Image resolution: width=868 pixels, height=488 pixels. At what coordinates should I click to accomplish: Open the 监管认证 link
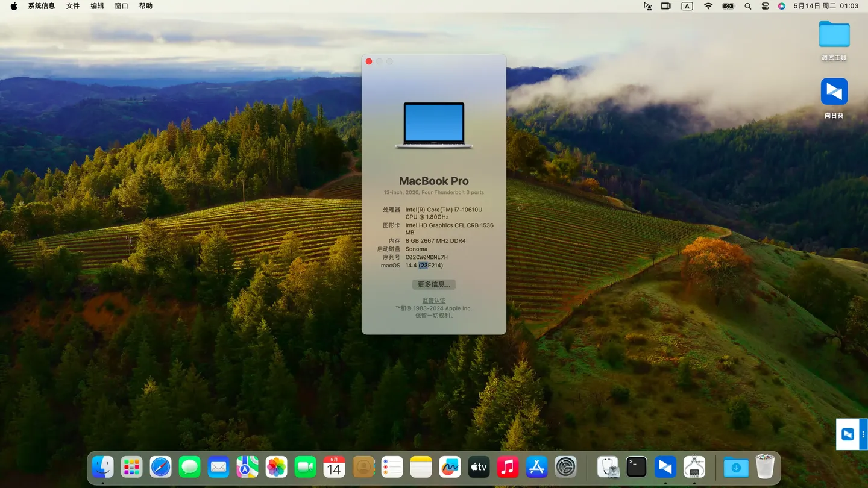click(433, 301)
